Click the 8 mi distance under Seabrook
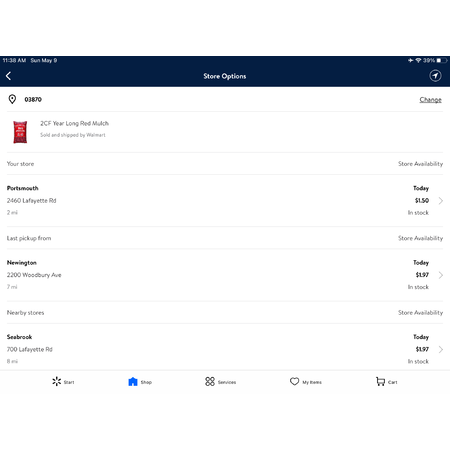Viewport: 450px width, 450px height. point(12,361)
